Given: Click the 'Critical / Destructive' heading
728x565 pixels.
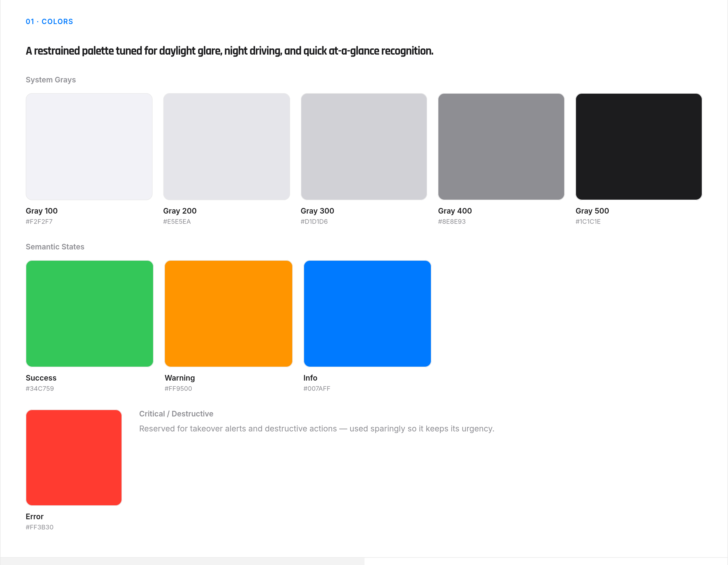Looking at the screenshot, I should 176,414.
